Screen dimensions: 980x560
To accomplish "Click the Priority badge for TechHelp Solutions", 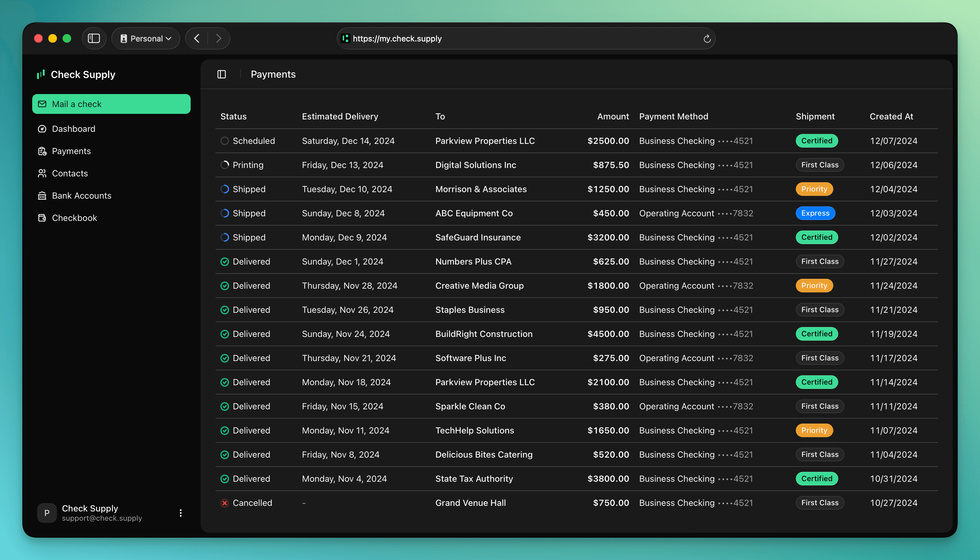I will (814, 430).
